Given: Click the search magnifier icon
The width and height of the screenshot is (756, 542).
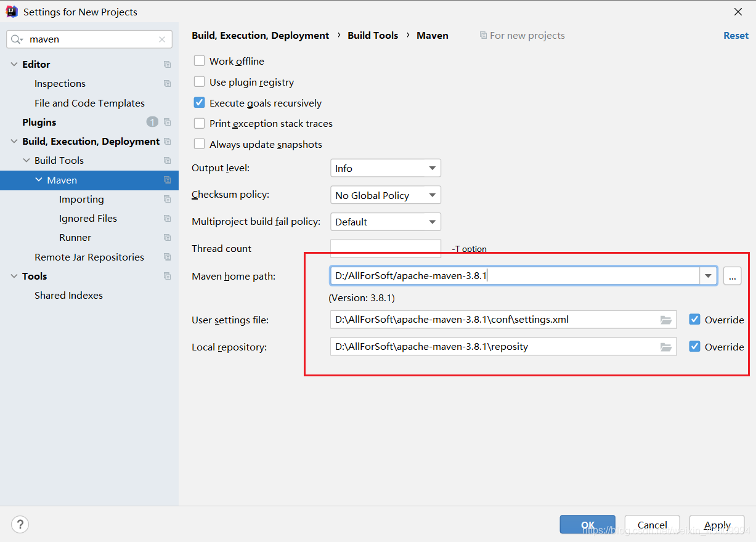Looking at the screenshot, I should coord(17,39).
